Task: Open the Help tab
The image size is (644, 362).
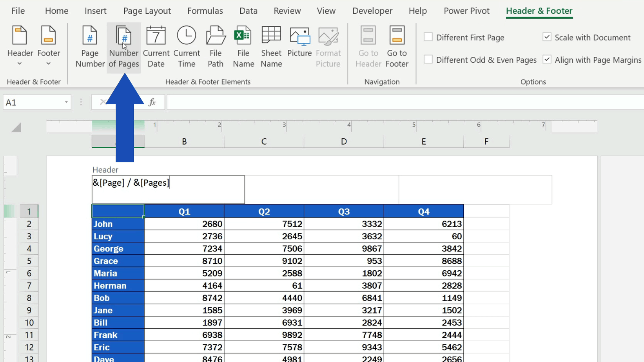Action: 418,11
